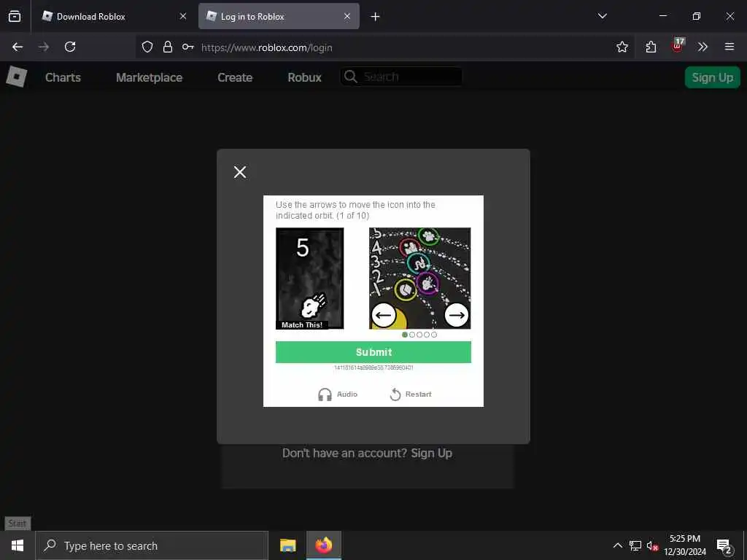Open Marketplace in the Roblox navigation
The width and height of the screenshot is (747, 560).
click(149, 77)
